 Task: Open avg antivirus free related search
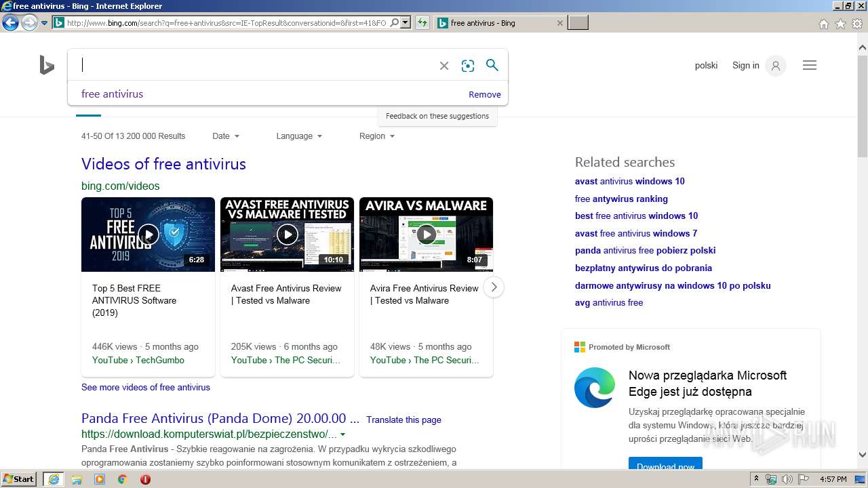click(x=609, y=303)
